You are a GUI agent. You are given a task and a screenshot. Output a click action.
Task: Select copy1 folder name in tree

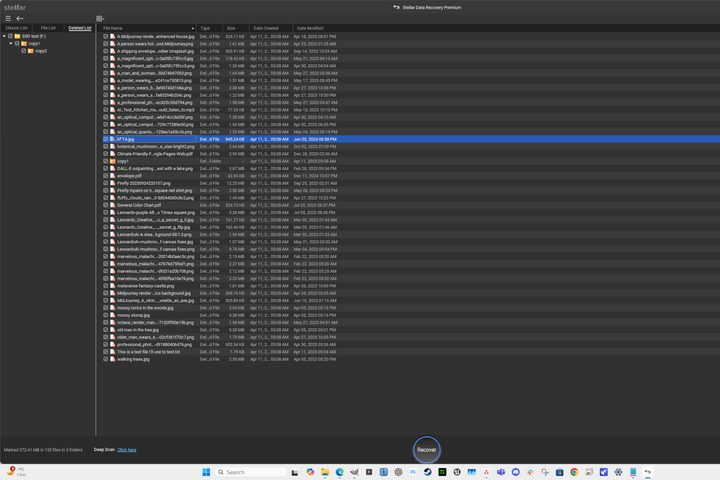tap(34, 44)
